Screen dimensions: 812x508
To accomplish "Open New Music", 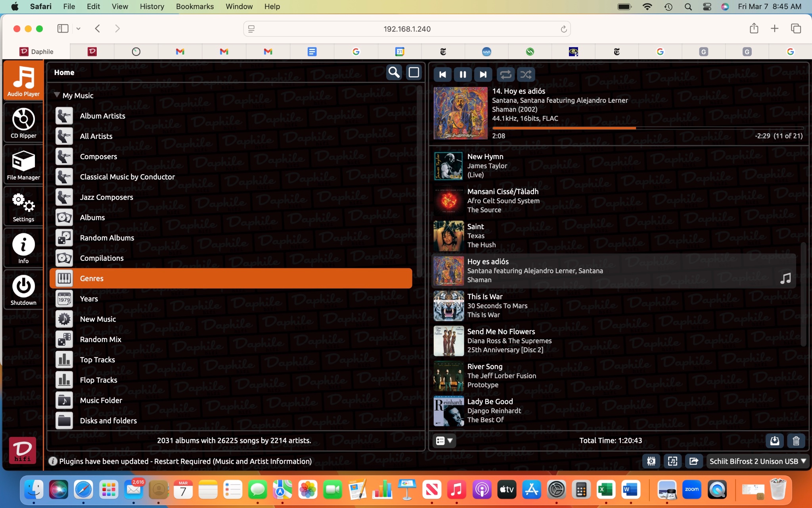I will pyautogui.click(x=231, y=319).
